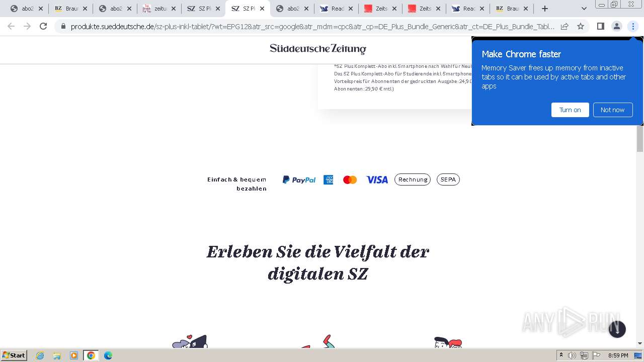Close the zeitun tab
644x362 pixels.
coord(174,9)
